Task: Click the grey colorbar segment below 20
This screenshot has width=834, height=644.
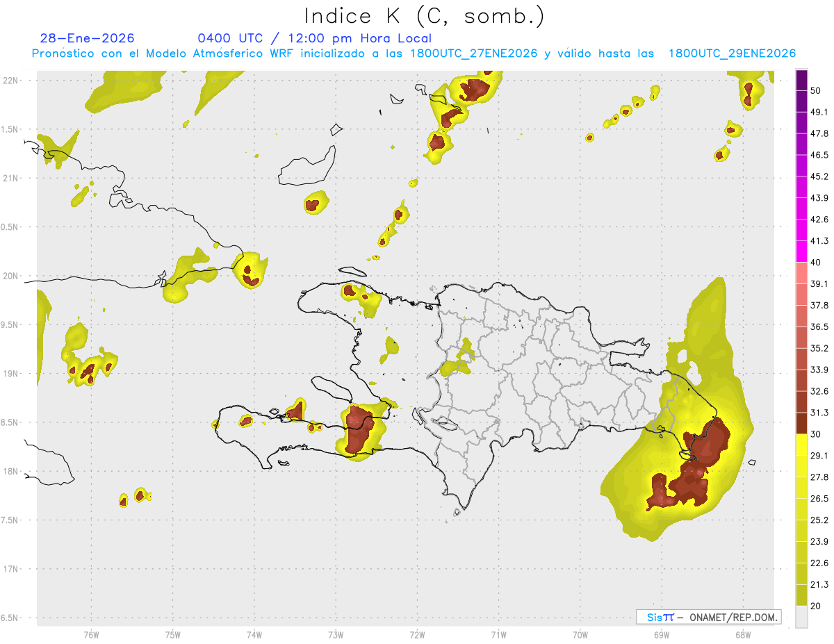Action: coord(801,617)
